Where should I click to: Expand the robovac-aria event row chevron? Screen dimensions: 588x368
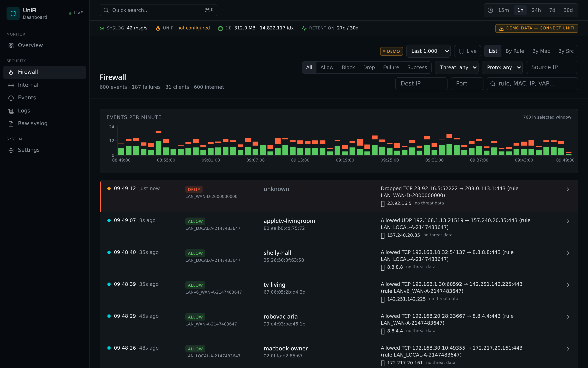(568, 317)
